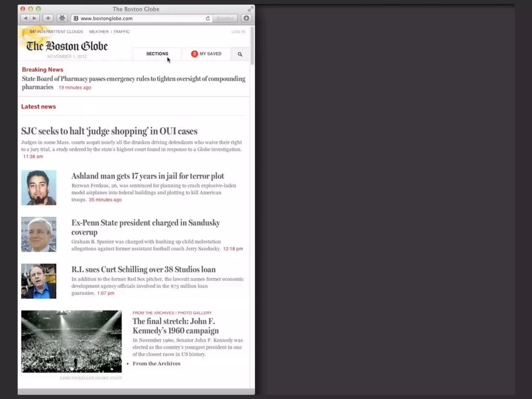Click the vertical page scrollbar thumb
The height and width of the screenshot is (399, 532).
pyautogui.click(x=252, y=45)
